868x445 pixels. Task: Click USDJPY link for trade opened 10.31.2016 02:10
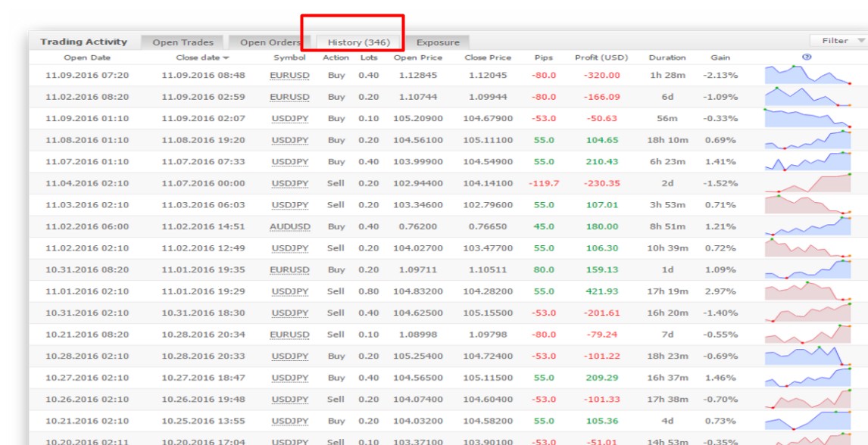click(x=290, y=313)
